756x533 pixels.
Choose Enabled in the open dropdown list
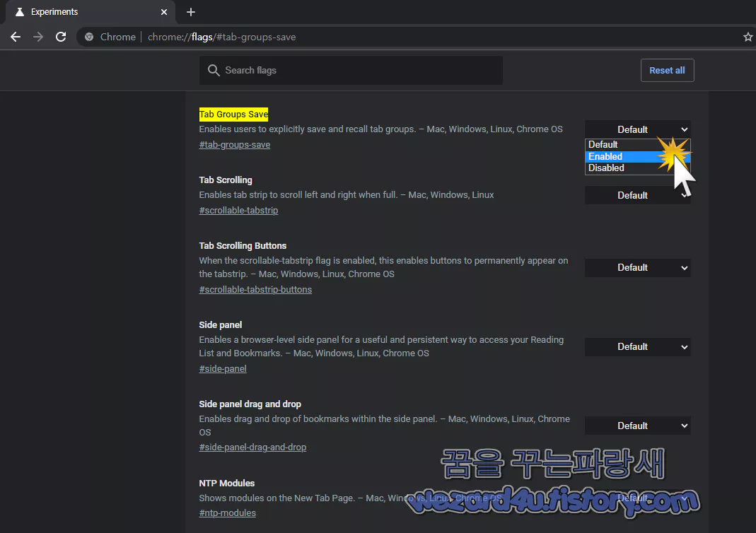coord(637,157)
